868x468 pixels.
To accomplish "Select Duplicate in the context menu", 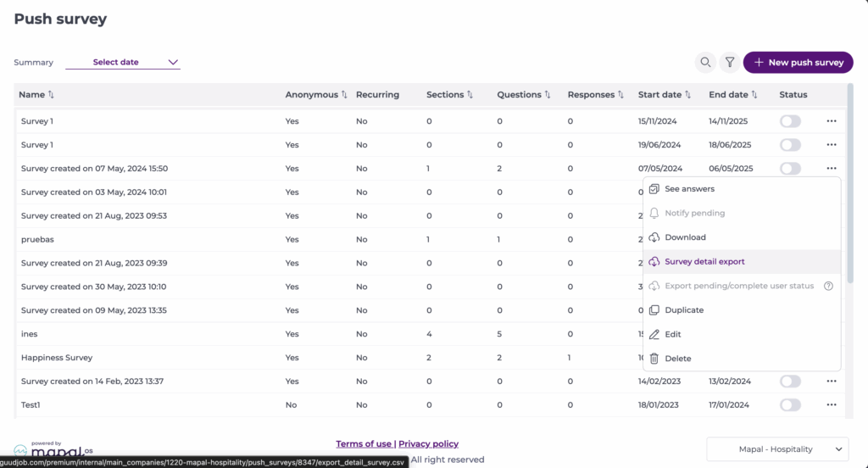I will click(683, 310).
